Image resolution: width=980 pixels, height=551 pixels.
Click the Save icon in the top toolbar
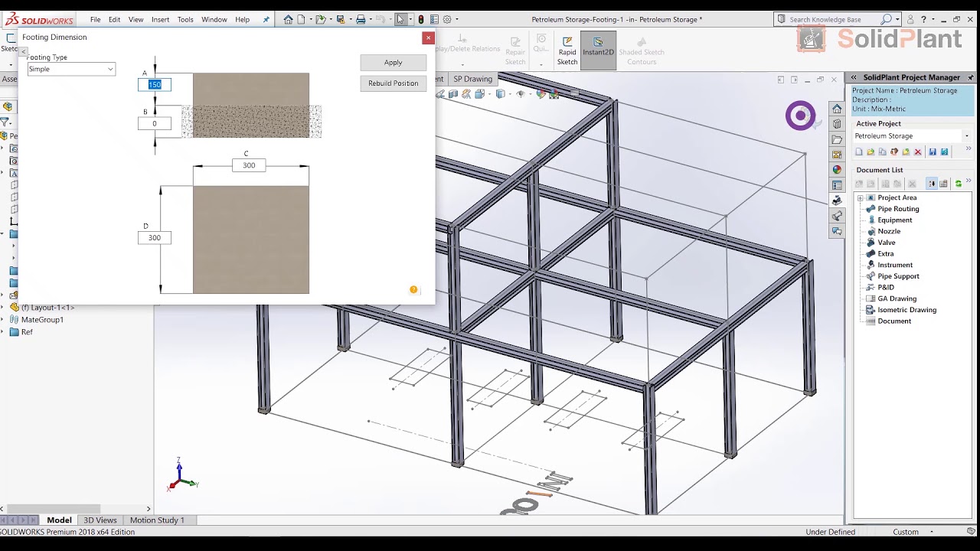tap(341, 19)
